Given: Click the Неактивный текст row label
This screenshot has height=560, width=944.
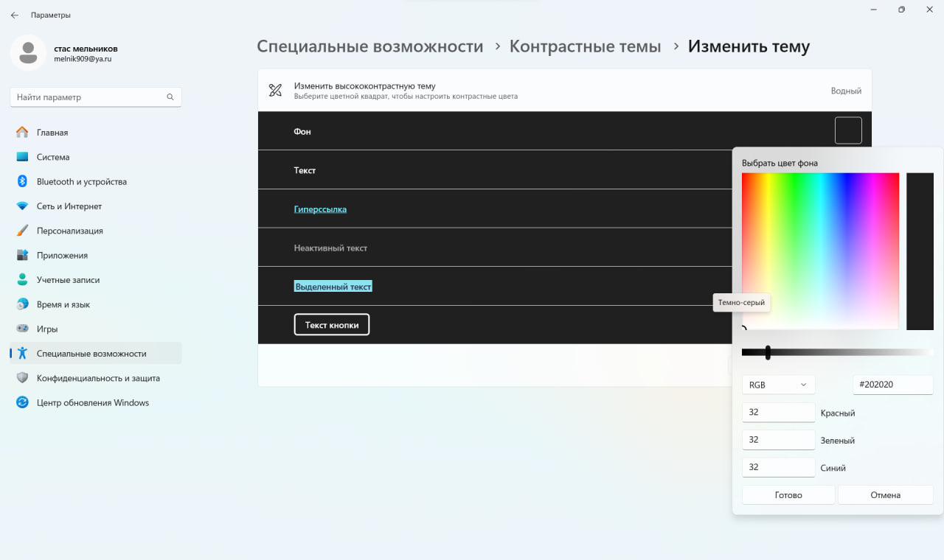Looking at the screenshot, I should pyautogui.click(x=330, y=248).
